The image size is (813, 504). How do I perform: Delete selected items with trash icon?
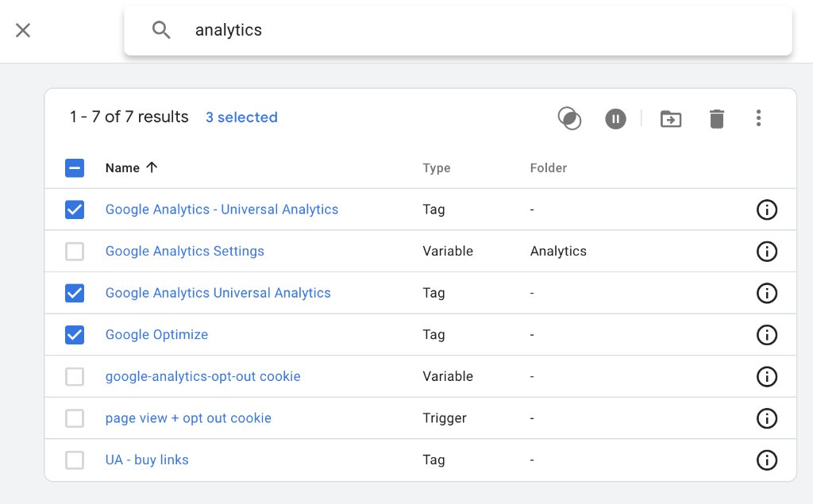pos(717,119)
